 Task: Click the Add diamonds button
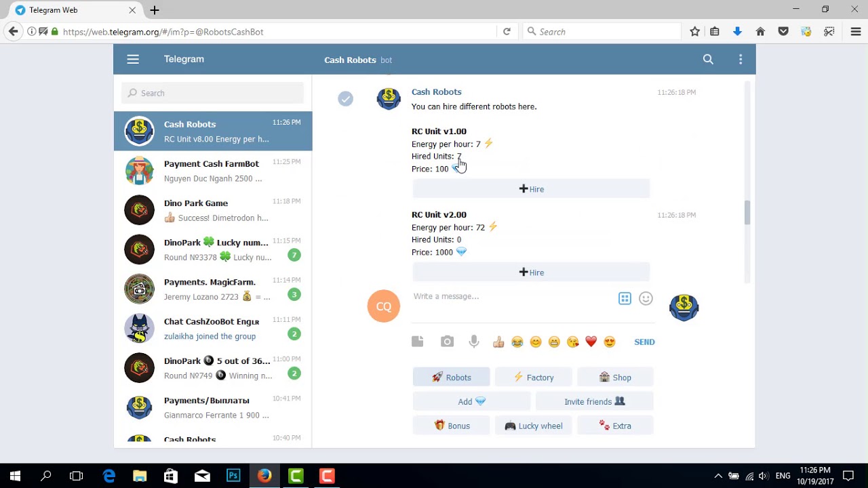pos(471,402)
